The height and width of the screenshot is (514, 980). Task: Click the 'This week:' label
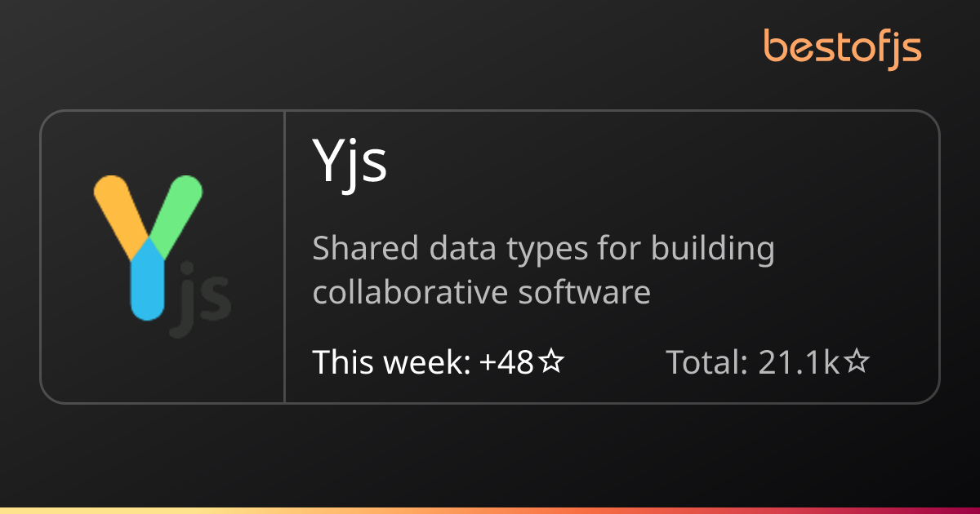pyautogui.click(x=391, y=361)
